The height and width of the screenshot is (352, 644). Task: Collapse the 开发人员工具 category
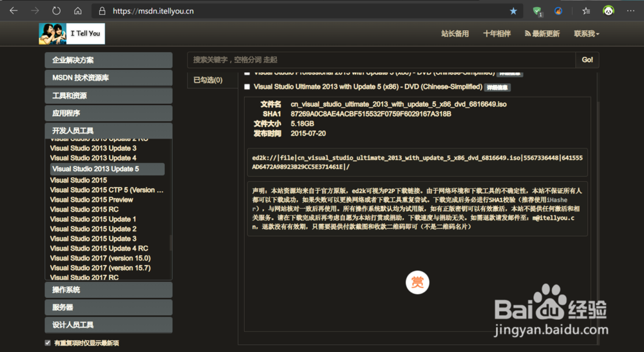[x=108, y=131]
